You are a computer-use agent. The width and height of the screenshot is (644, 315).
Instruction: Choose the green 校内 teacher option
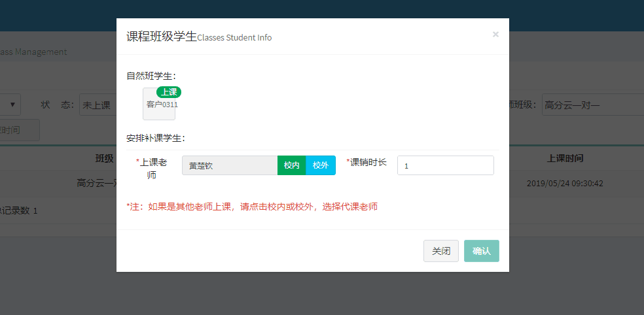coord(291,165)
